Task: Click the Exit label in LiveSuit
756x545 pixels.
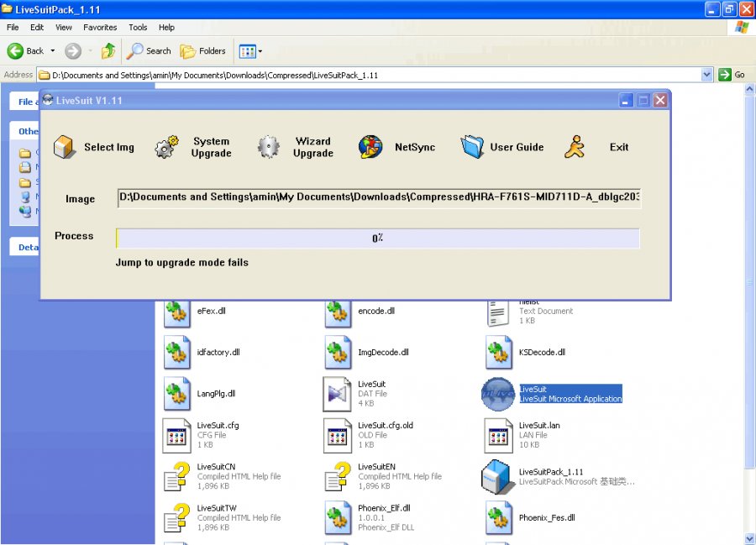Action: (x=618, y=147)
